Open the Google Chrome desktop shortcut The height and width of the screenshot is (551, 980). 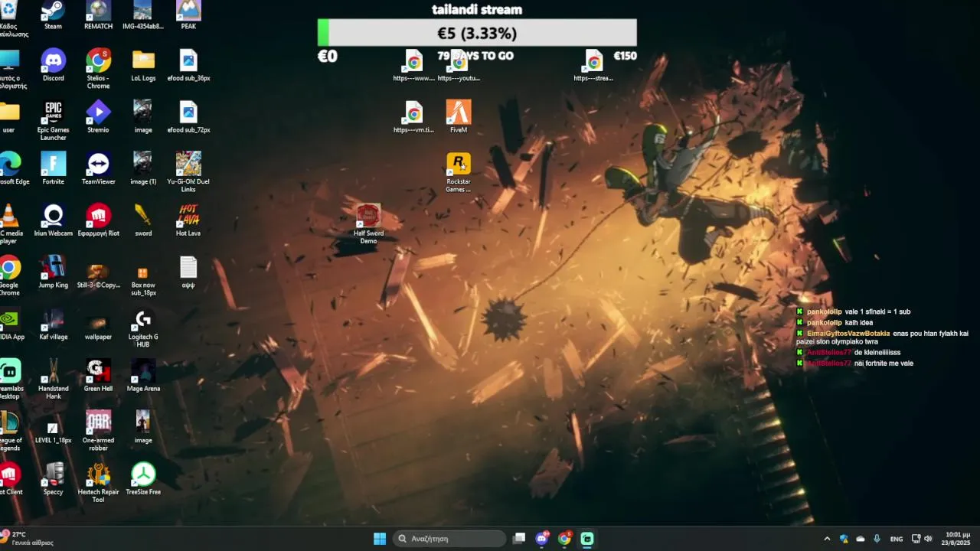(8, 275)
